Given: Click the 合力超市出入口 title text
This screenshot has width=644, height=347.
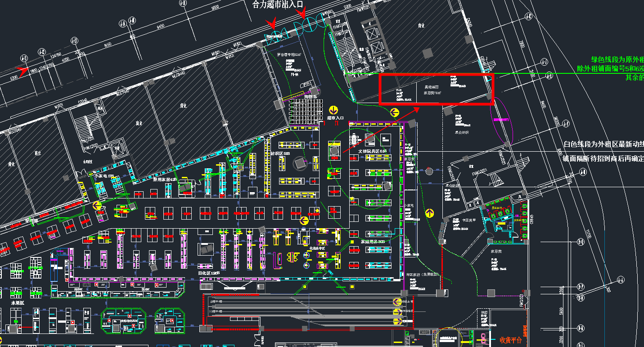Looking at the screenshot, I should 278,5.
